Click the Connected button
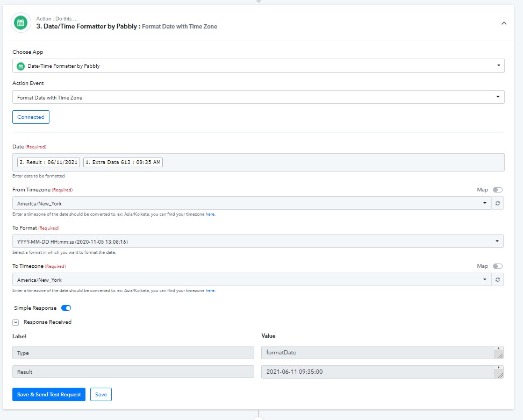This screenshot has height=420, width=523. (x=31, y=117)
